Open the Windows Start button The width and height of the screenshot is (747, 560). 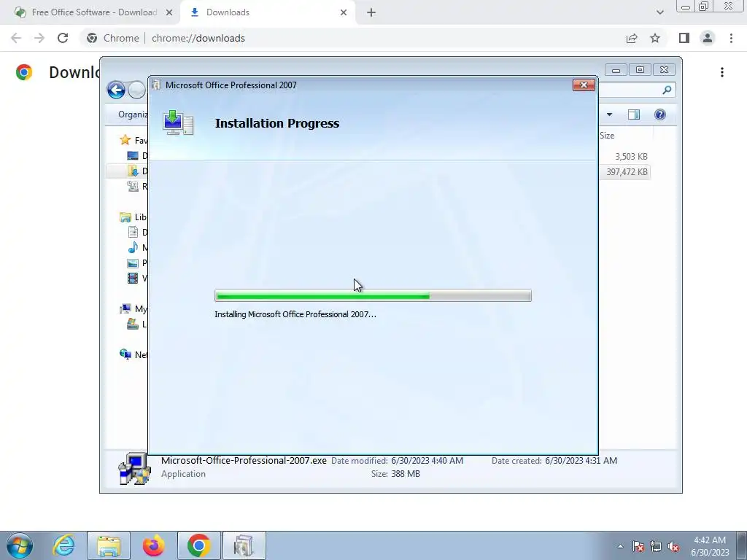(20, 545)
